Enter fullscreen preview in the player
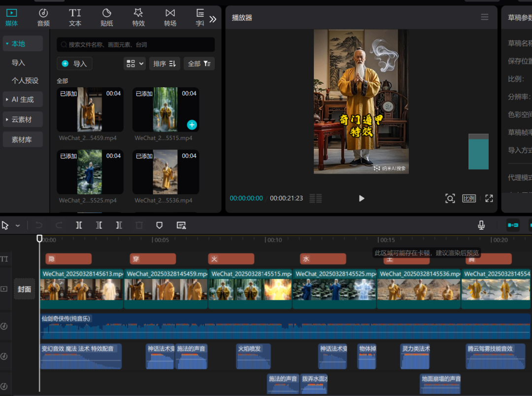Viewport: 532px width, 396px height. [x=489, y=198]
